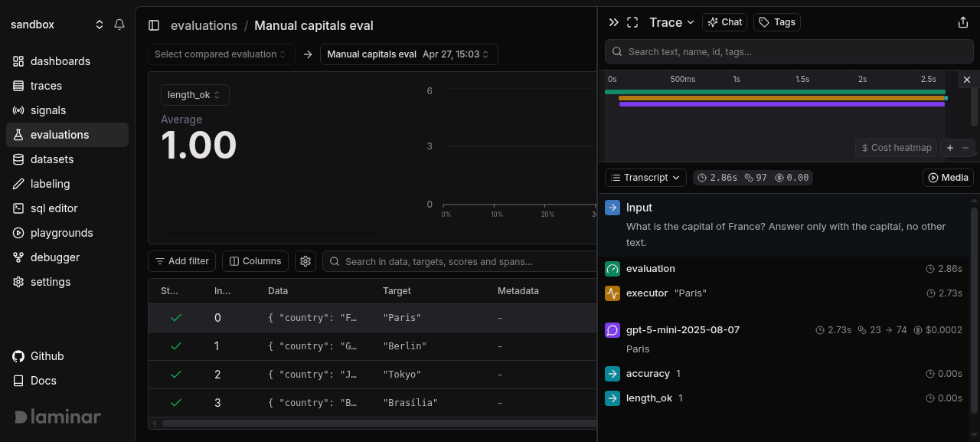Select length_ok span row in trace
Viewport: 980px width, 442px height.
784,398
